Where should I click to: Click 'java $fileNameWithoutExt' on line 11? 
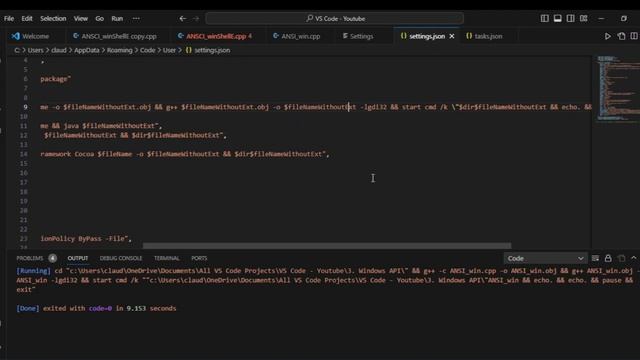[109, 126]
